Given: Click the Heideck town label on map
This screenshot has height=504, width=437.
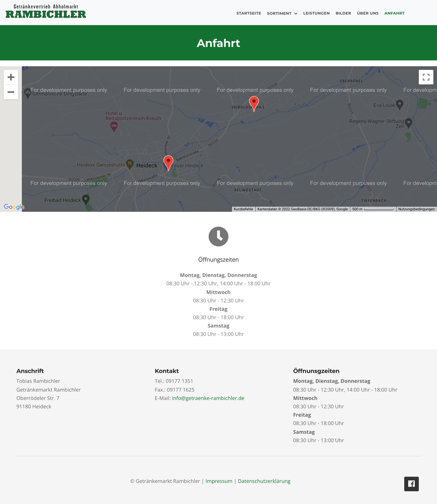Looking at the screenshot, I should (x=147, y=166).
